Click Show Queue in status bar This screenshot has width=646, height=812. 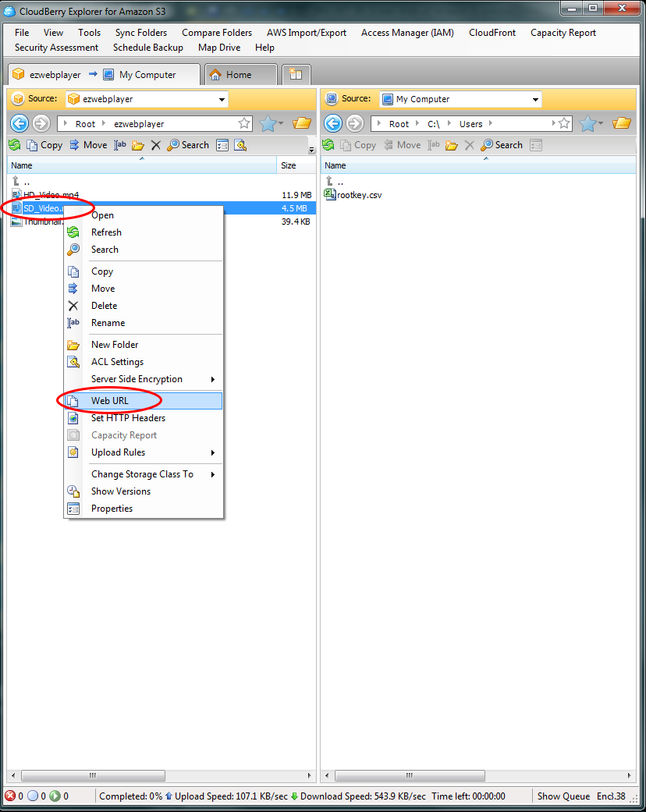[x=563, y=796]
